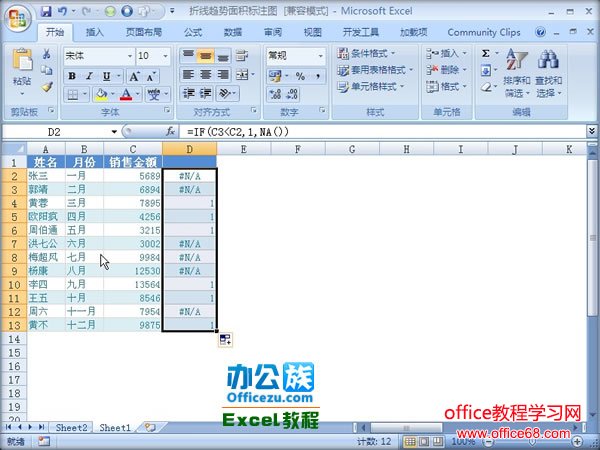Save the workbook with the floppy icon
Viewport: 600px width, 450px height.
tap(46, 11)
